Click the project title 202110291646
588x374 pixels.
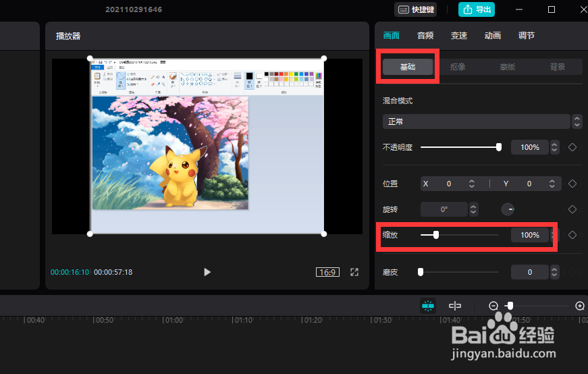tap(134, 9)
